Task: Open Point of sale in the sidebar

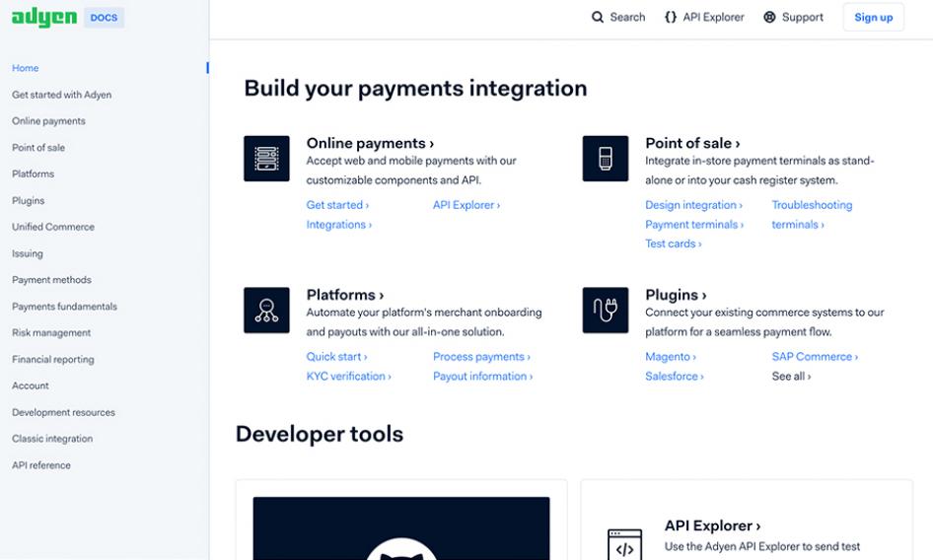Action: click(38, 148)
